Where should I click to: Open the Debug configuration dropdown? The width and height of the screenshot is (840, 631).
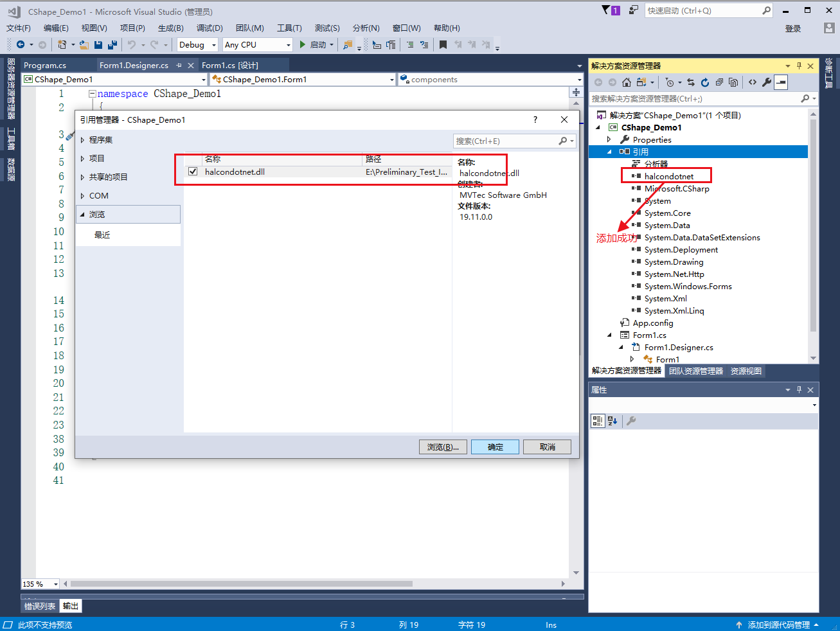click(215, 45)
